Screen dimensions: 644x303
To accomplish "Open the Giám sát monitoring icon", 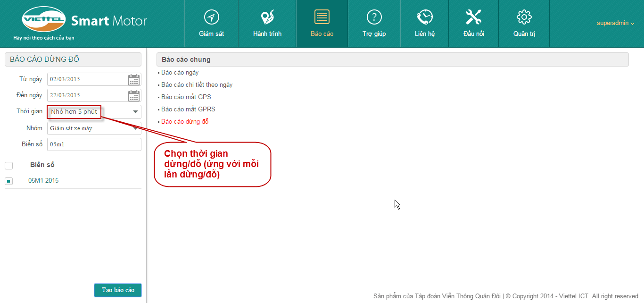I will (211, 17).
